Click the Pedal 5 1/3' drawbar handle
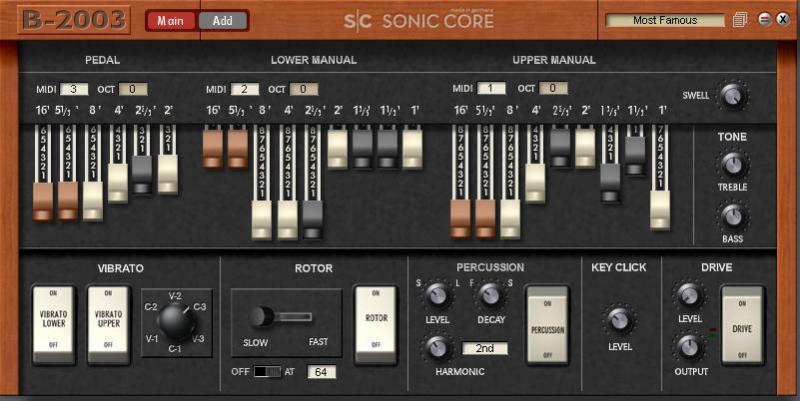Viewport: 800px width, 401px height. pos(68,201)
